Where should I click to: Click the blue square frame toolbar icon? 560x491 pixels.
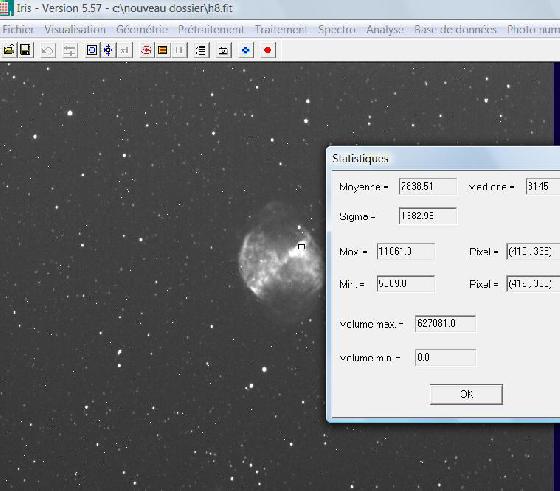pos(92,50)
